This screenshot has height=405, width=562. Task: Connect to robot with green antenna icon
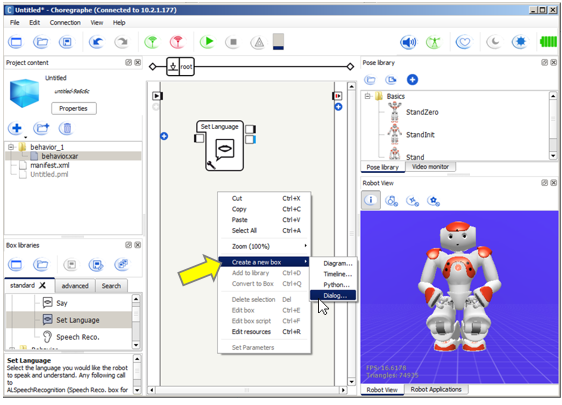point(151,42)
